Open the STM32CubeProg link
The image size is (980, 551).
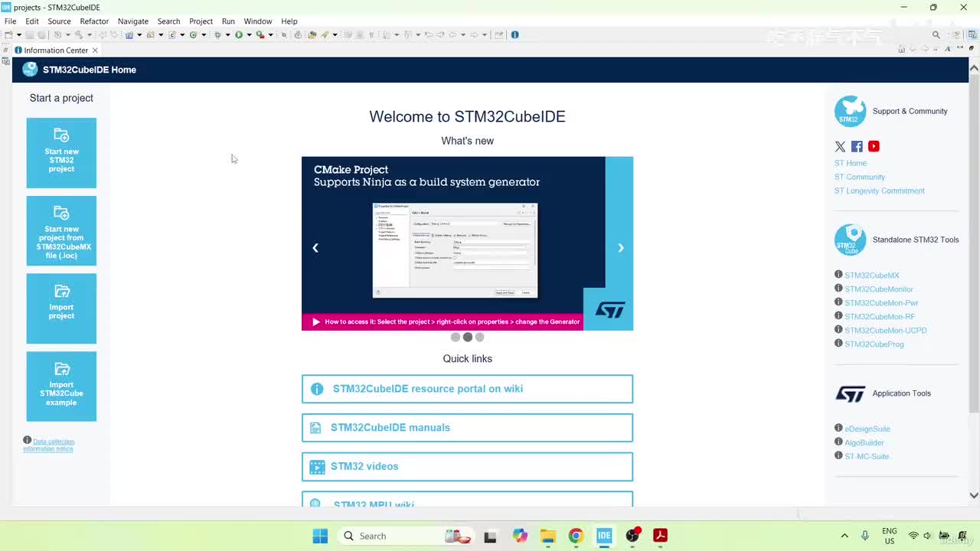pos(874,344)
